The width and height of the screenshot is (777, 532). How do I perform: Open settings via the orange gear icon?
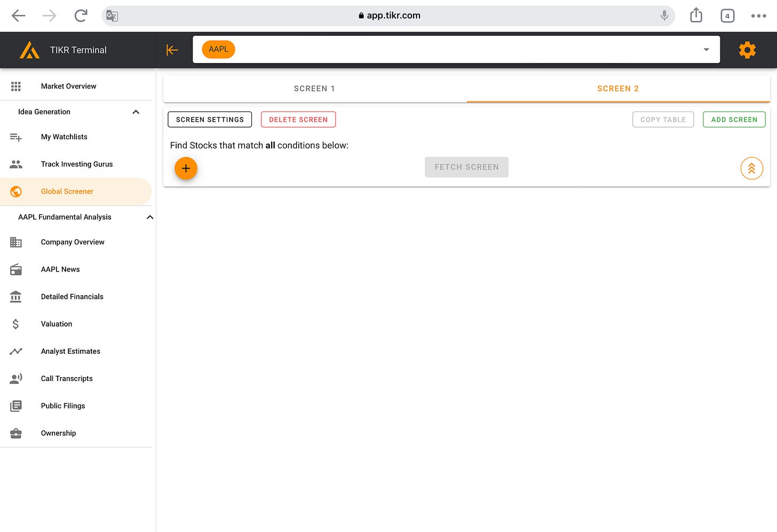tap(747, 50)
